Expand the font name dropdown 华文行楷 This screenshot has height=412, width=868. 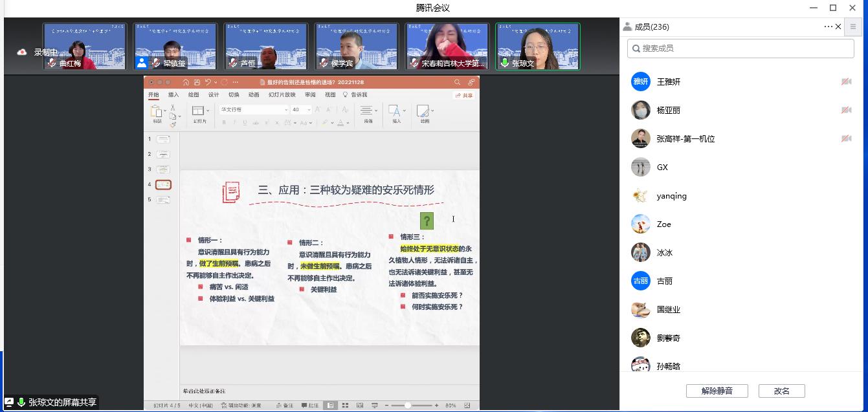tap(286, 110)
